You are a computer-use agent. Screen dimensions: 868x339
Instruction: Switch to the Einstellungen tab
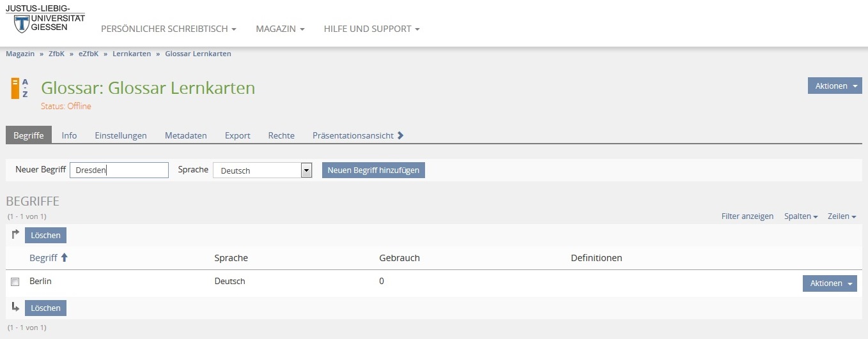[121, 135]
